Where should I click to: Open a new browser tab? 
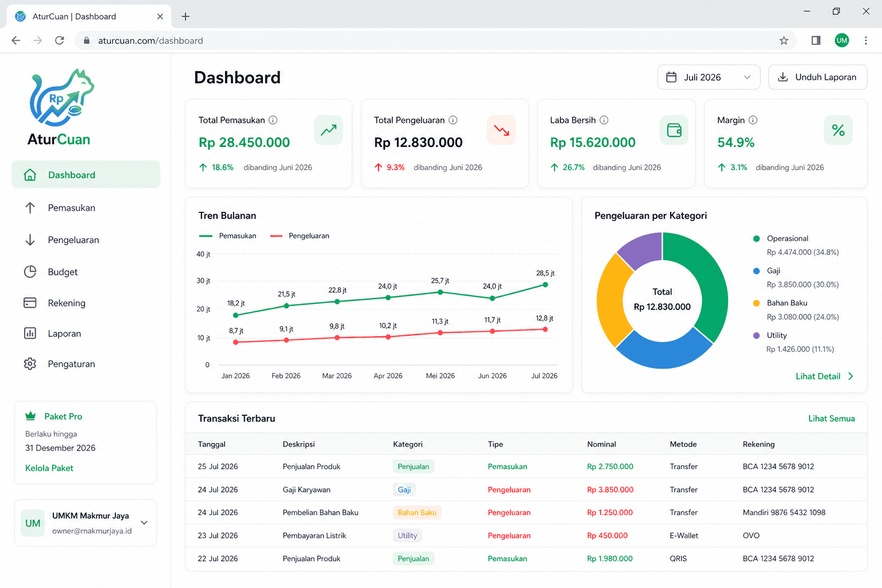(185, 16)
